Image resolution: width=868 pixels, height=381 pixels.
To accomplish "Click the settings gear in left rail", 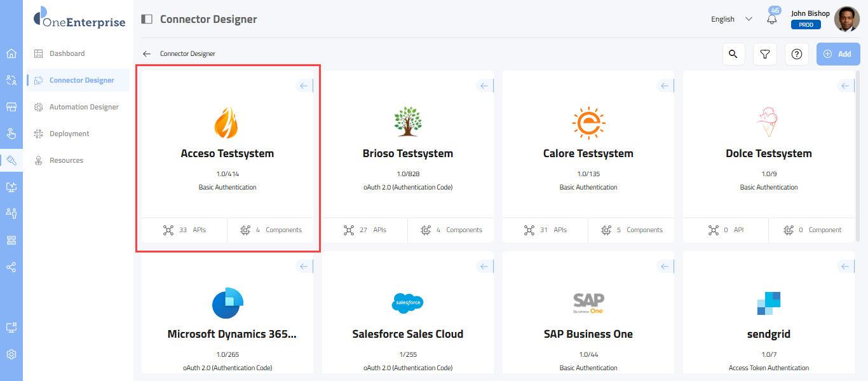I will 11,354.
